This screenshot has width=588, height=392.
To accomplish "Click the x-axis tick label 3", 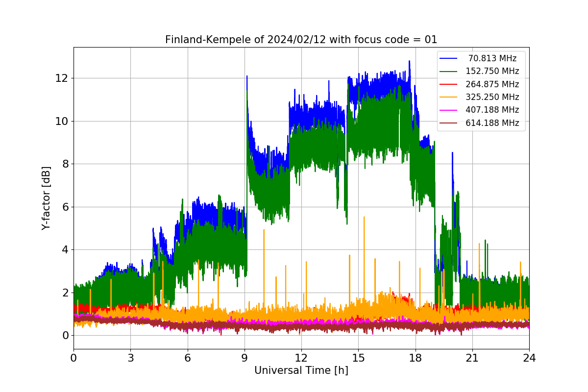I will click(130, 358).
